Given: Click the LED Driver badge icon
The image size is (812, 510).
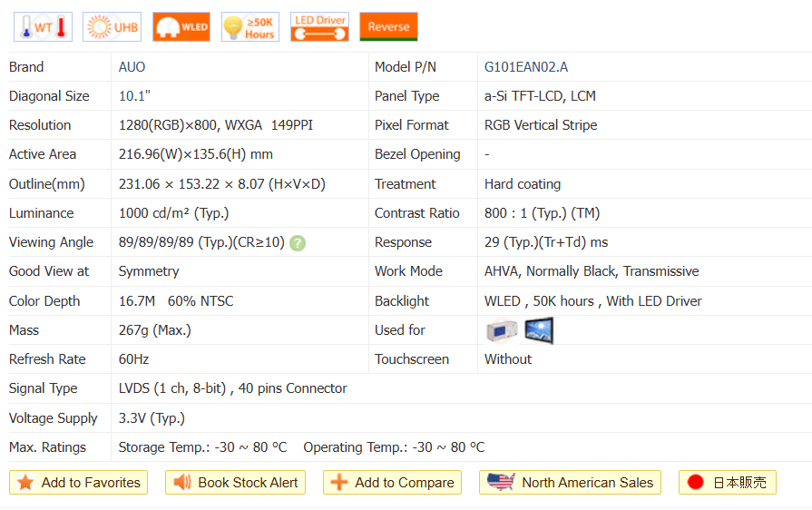Looking at the screenshot, I should (x=319, y=27).
